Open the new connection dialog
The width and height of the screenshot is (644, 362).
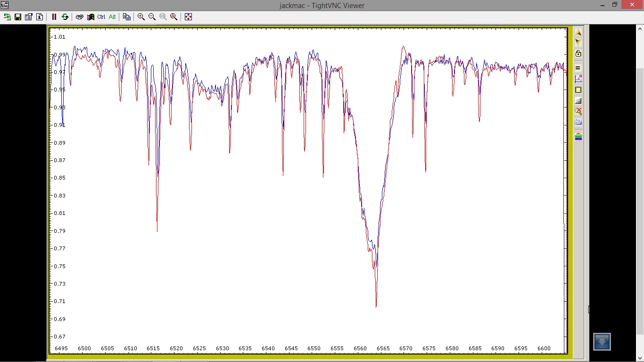tap(7, 16)
